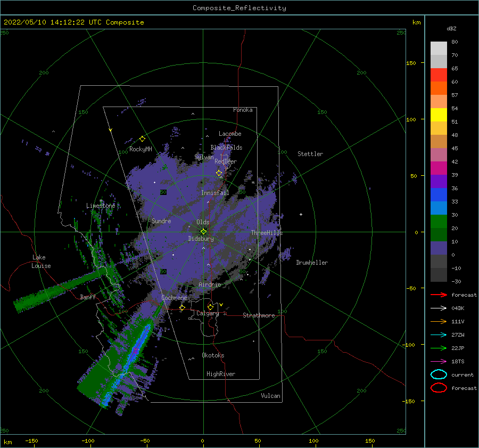Pick the orange 111V arrow legend icon

click(439, 321)
